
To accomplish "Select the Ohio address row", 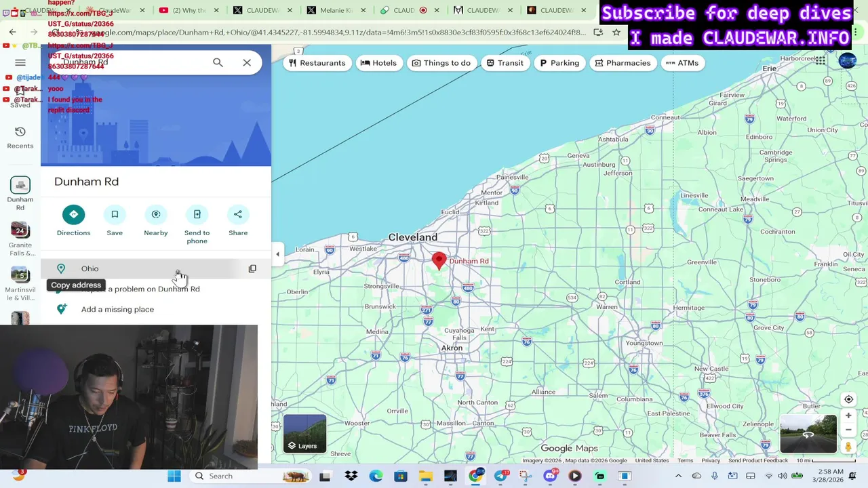I will (x=156, y=268).
